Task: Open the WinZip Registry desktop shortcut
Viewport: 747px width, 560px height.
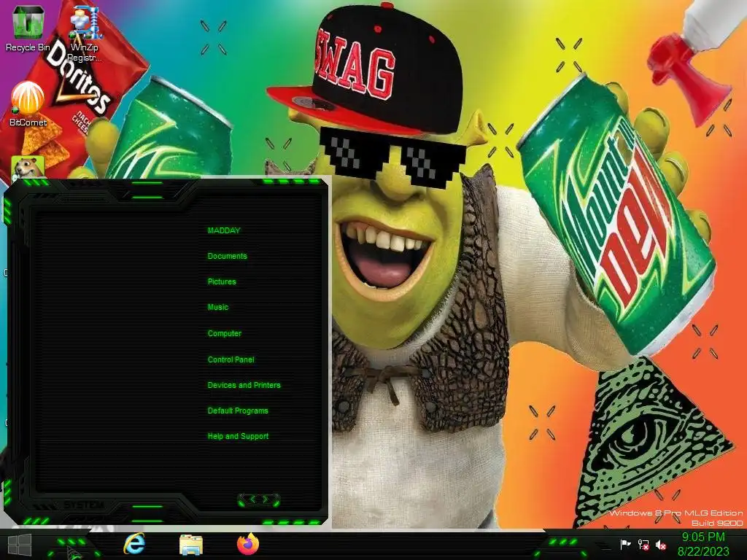Action: click(85, 34)
